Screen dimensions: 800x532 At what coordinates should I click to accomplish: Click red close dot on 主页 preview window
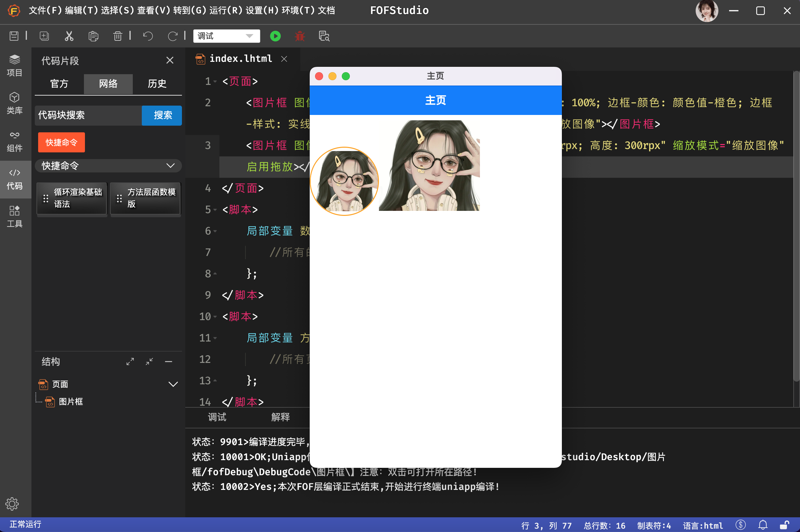tap(319, 76)
